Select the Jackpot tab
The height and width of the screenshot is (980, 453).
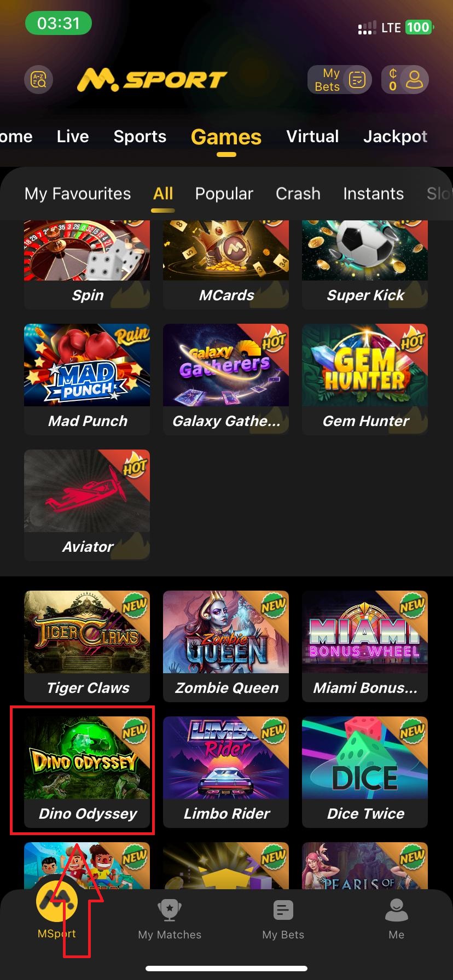[x=395, y=136]
